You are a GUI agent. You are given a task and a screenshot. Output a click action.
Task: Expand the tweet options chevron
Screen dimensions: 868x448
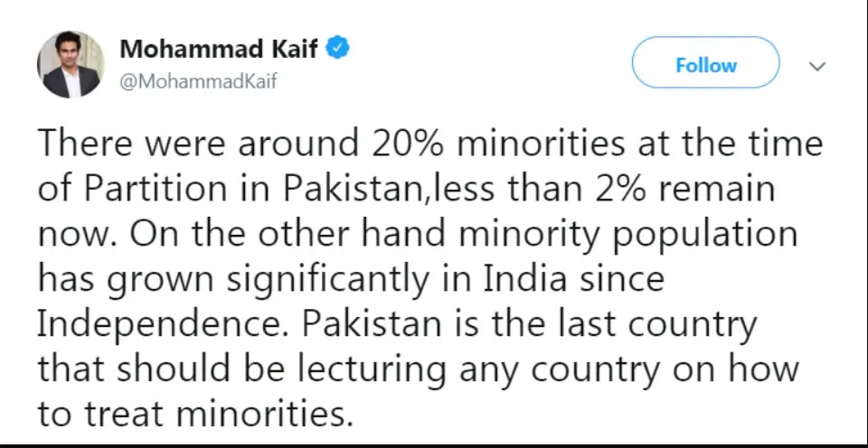coord(817,66)
